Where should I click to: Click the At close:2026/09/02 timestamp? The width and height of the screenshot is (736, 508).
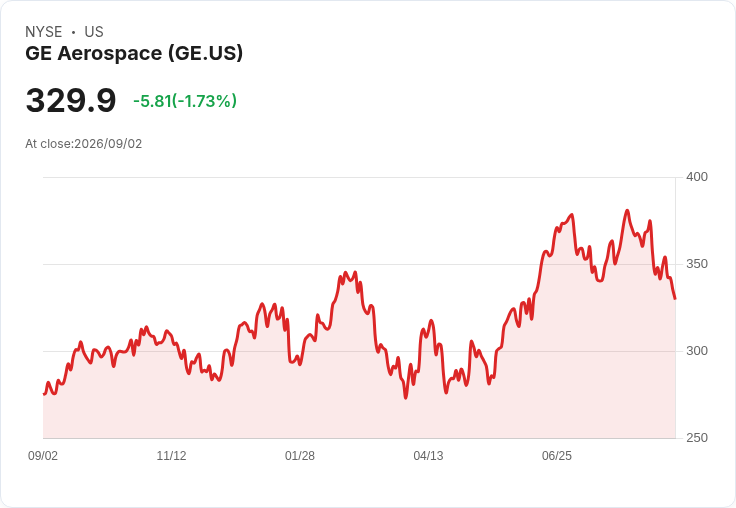pyautogui.click(x=84, y=144)
